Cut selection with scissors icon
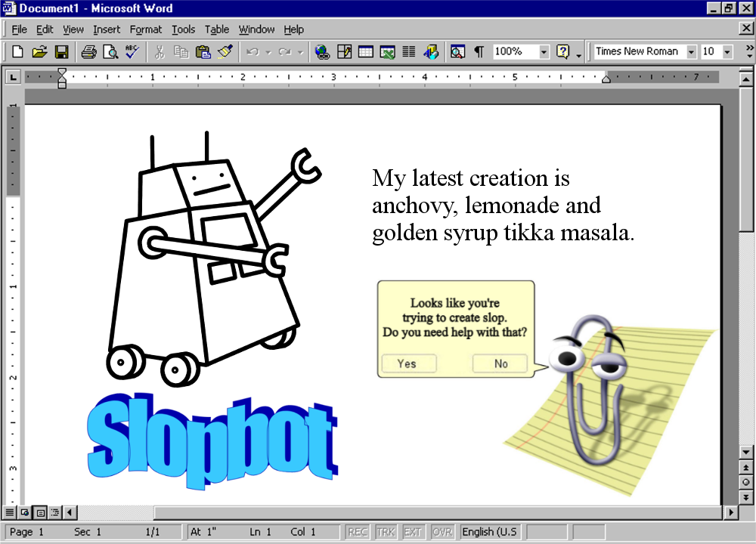The width and height of the screenshot is (756, 544). click(x=159, y=51)
